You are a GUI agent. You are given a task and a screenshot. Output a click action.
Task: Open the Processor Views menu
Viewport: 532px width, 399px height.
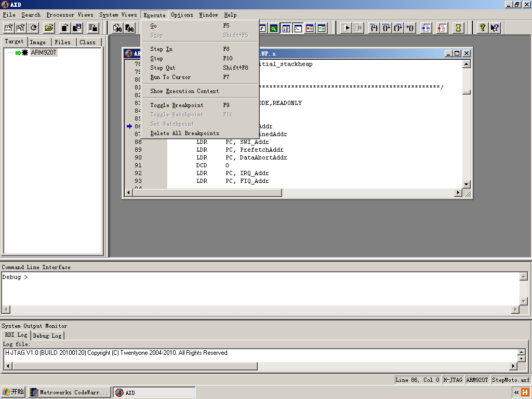(x=70, y=15)
